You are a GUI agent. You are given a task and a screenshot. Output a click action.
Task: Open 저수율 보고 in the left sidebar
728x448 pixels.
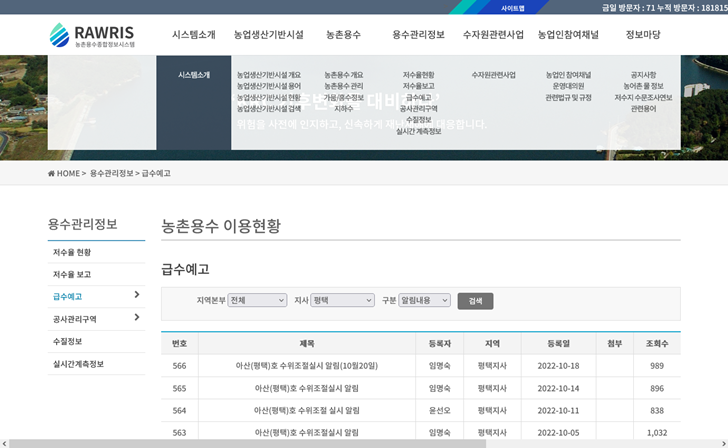(x=72, y=274)
